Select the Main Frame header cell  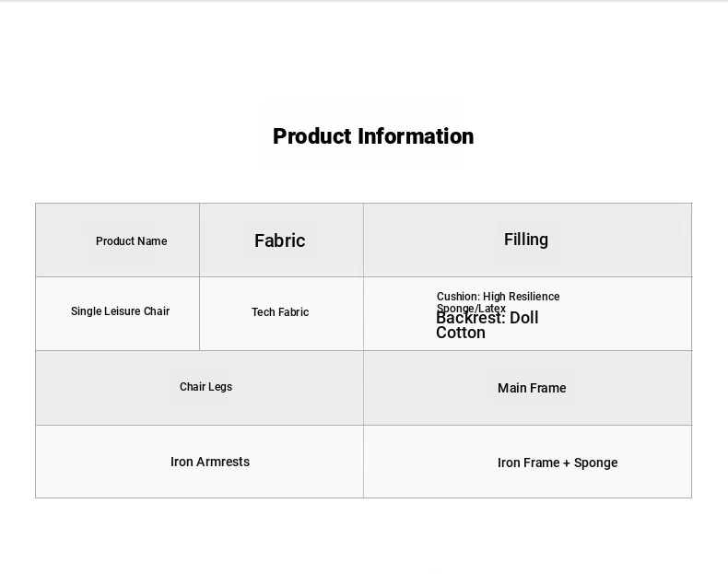pyautogui.click(x=527, y=388)
